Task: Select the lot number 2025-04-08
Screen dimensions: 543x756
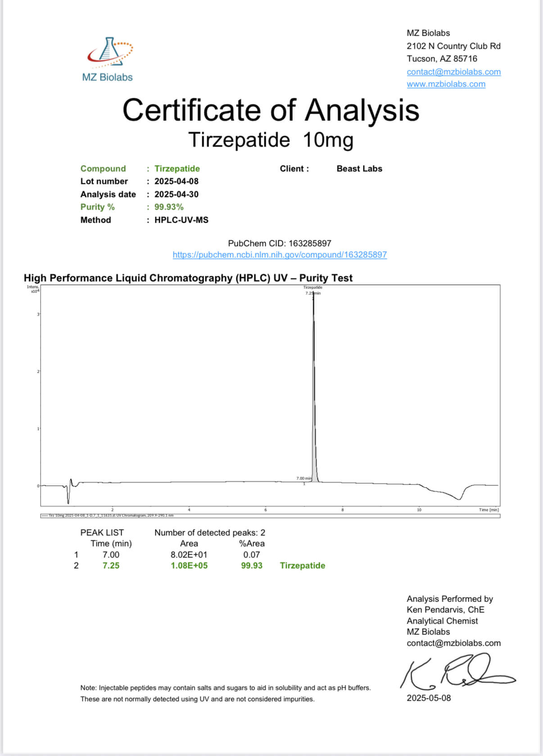Action: (176, 182)
